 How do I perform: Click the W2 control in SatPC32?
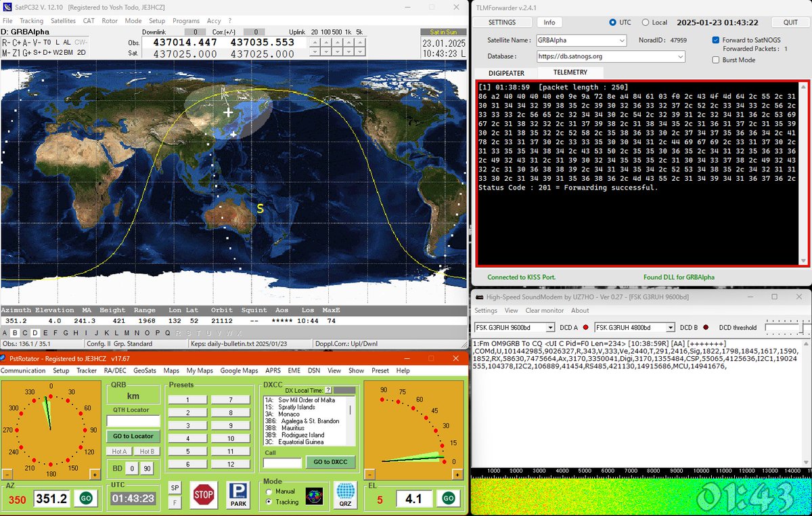pos(58,53)
